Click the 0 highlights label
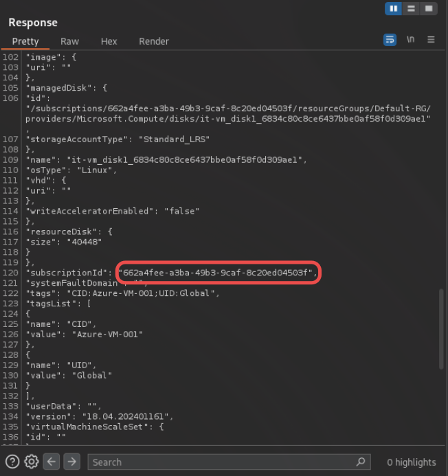The width and height of the screenshot is (448, 476). pos(411,462)
